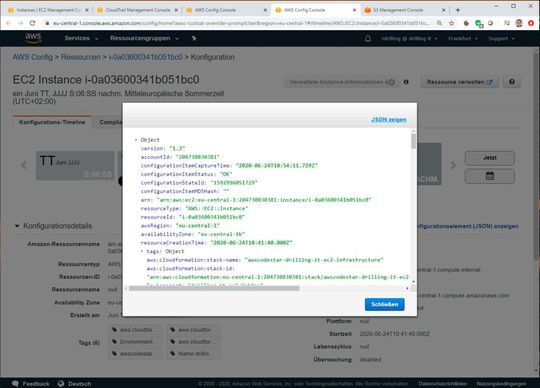Click the Name:drillin tag chip
Image resolution: width=540 pixels, height=388 pixels.
194,354
